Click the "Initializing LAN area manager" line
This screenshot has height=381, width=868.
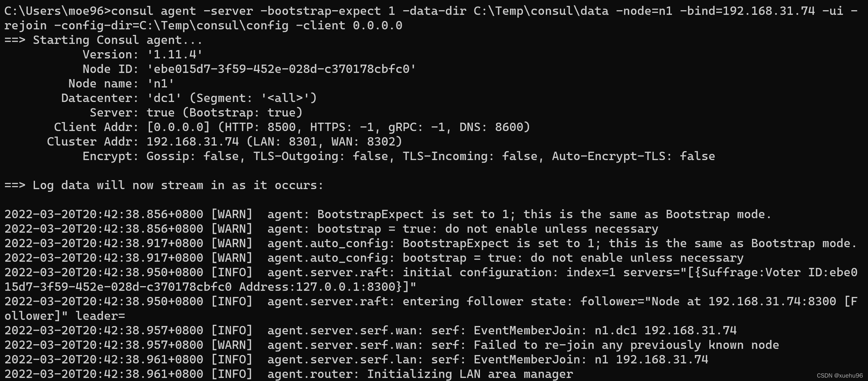coord(470,374)
